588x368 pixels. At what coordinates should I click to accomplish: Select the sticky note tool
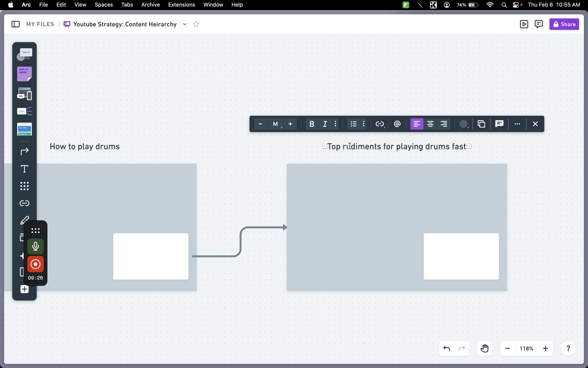(24, 74)
